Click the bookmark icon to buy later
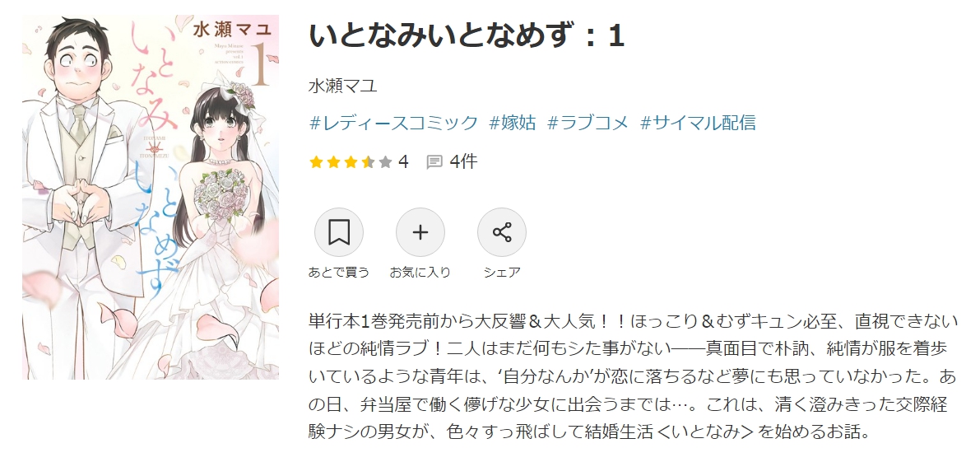 pos(339,232)
